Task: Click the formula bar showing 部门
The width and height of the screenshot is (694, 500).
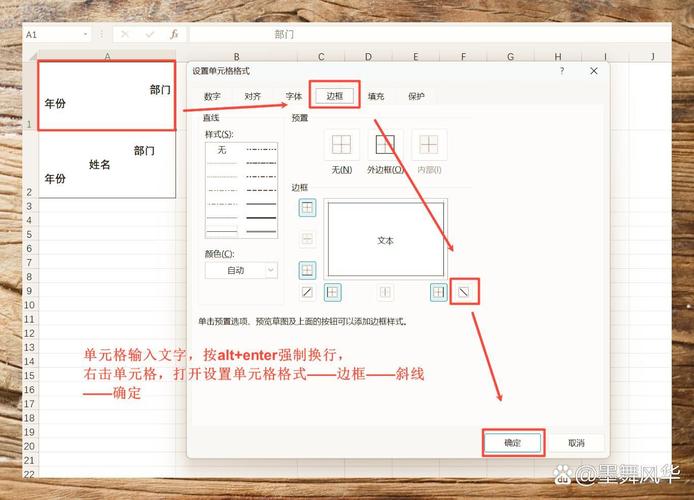Action: 428,34
